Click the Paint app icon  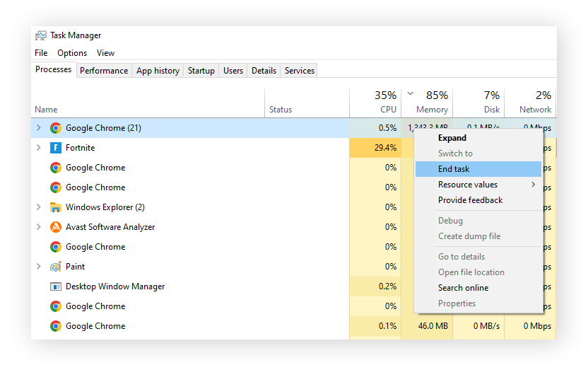[x=56, y=267]
